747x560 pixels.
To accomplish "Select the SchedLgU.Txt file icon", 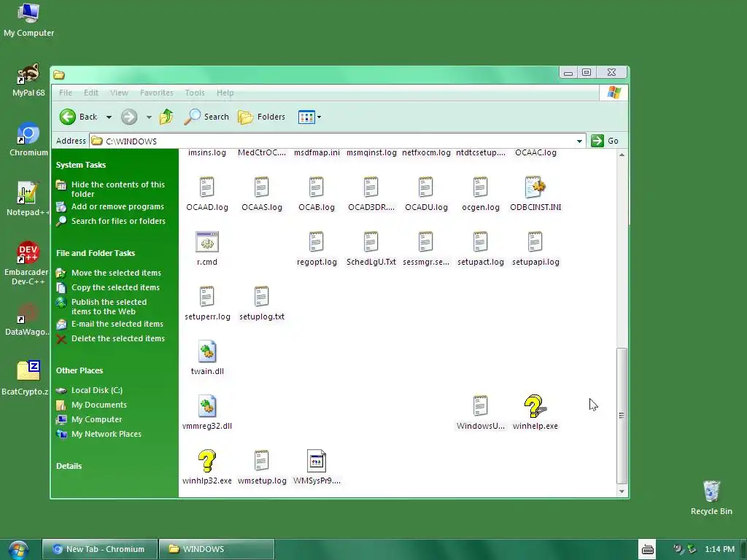I will click(x=371, y=242).
